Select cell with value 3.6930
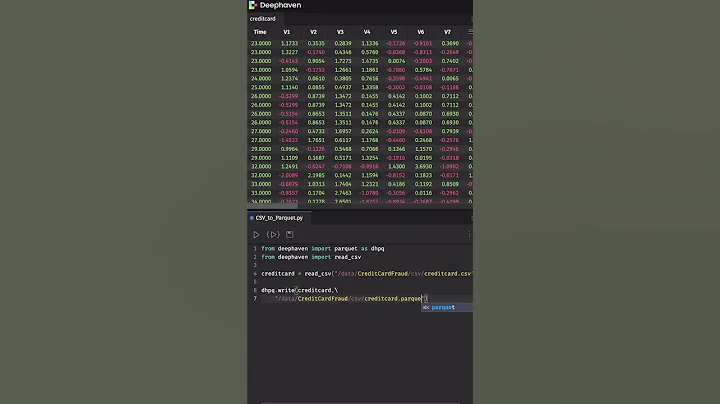 click(x=423, y=167)
